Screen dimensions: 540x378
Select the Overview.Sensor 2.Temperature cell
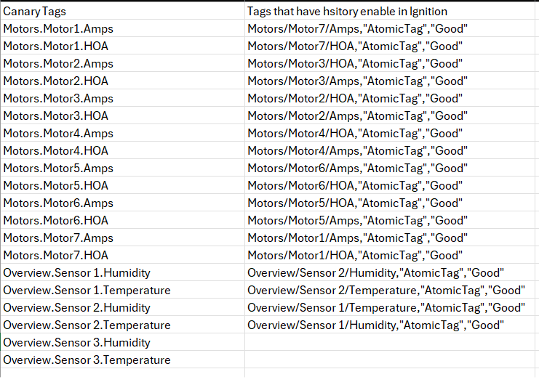(x=123, y=325)
